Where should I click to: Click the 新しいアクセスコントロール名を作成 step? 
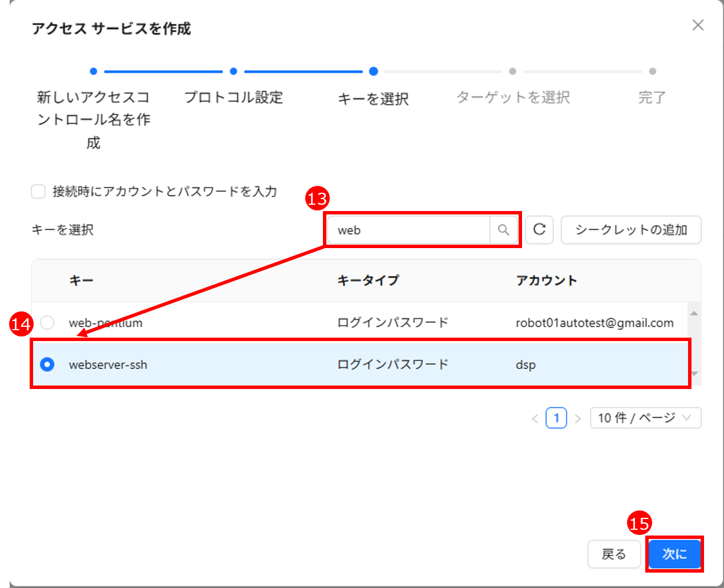(x=94, y=119)
